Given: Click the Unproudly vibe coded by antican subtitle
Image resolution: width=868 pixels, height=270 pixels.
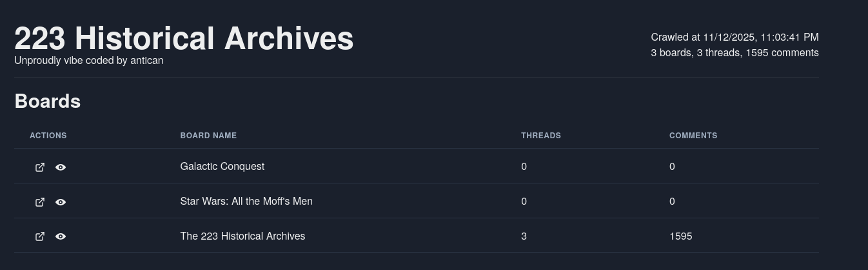Looking at the screenshot, I should tap(88, 61).
